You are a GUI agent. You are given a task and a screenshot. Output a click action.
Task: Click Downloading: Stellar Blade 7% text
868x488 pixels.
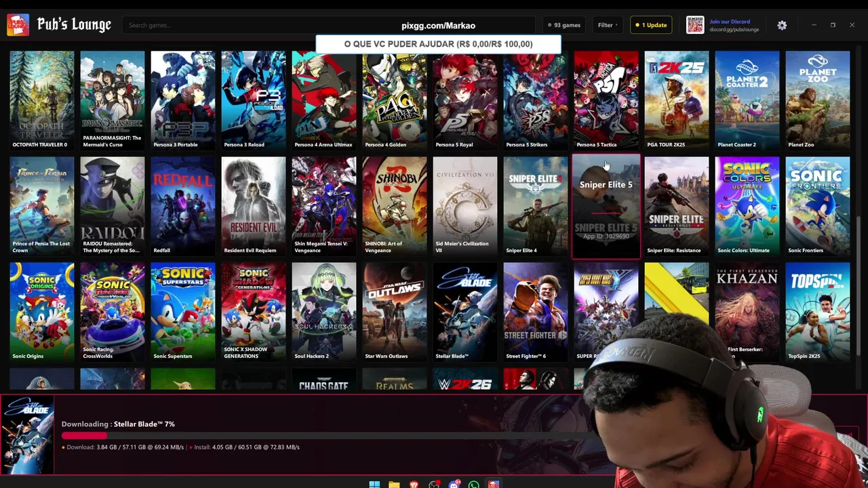pyautogui.click(x=118, y=424)
